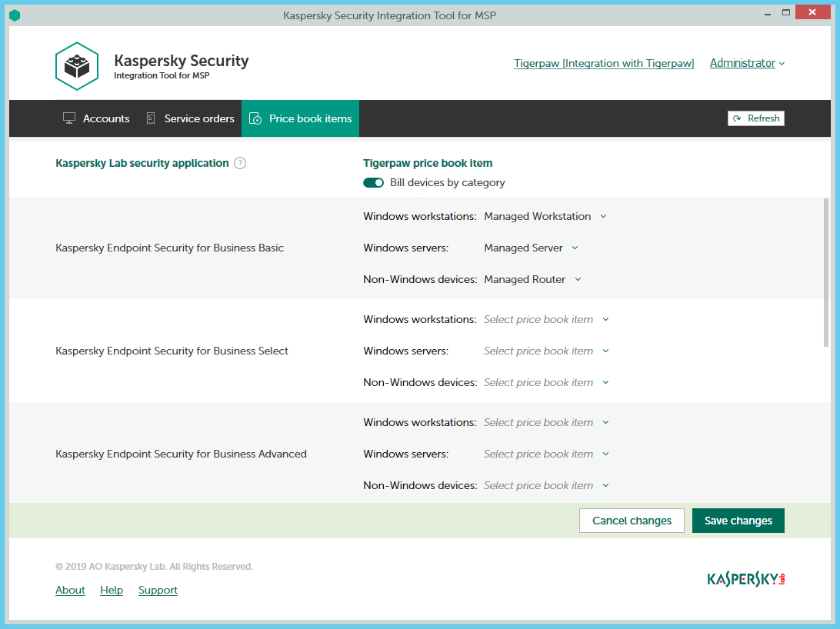Choose Non-Windows devices item for Business Advanced

[x=545, y=486]
